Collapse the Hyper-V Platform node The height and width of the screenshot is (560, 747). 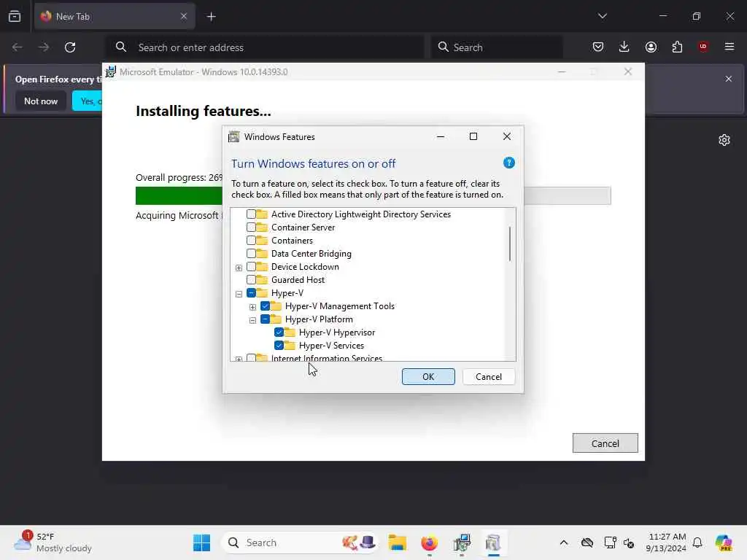coord(252,320)
